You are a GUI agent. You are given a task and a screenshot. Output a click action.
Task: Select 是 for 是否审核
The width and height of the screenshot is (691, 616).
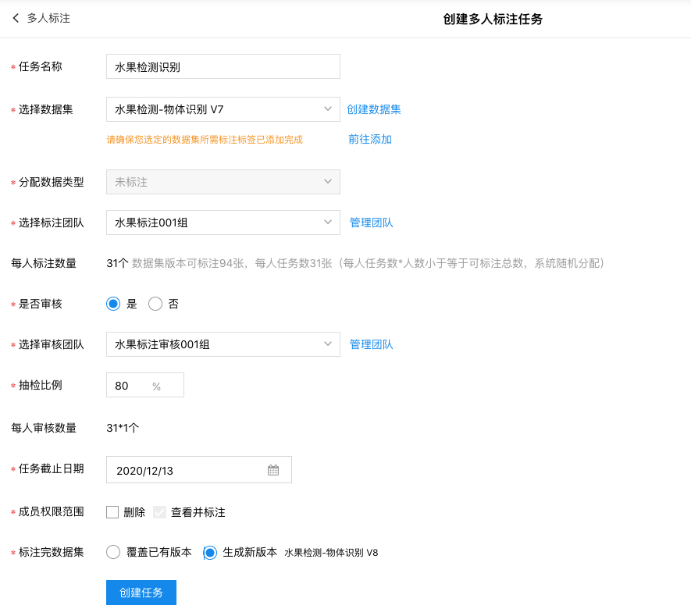pyautogui.click(x=113, y=304)
